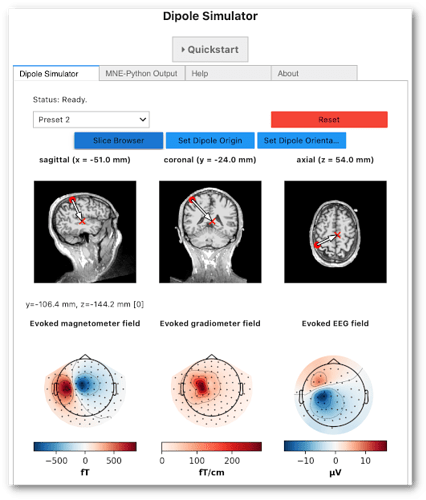Click the evoked gradiometer field topomap

click(211, 391)
